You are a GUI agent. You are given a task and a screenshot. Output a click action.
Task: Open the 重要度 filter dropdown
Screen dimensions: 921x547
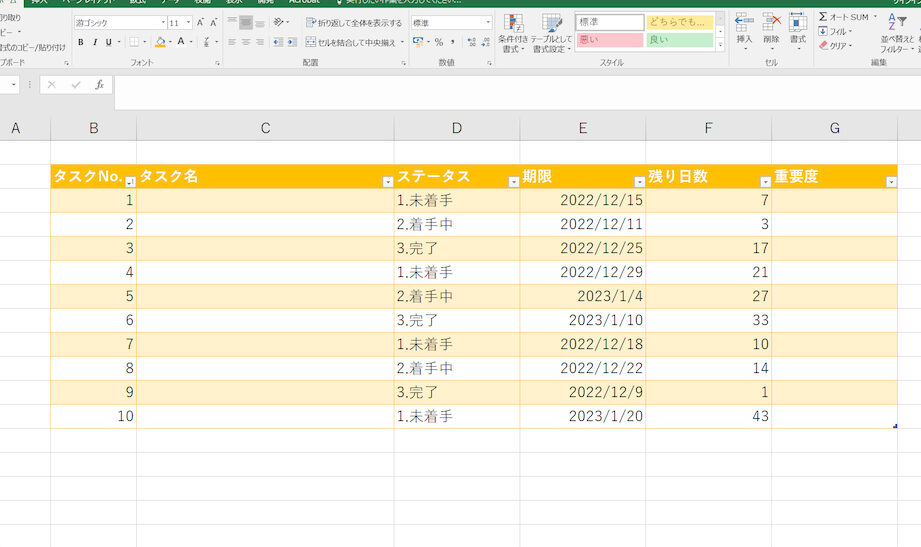click(891, 182)
